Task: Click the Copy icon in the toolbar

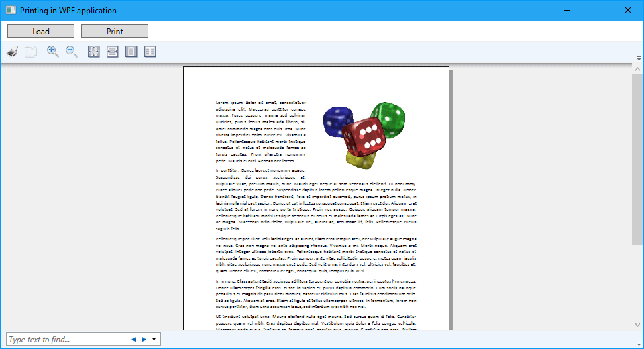Action: click(31, 52)
